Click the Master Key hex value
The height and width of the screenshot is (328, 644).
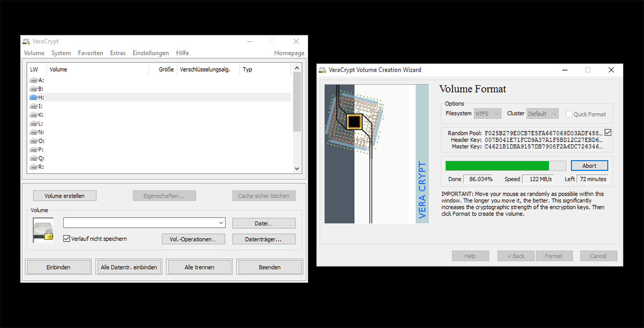tap(543, 147)
